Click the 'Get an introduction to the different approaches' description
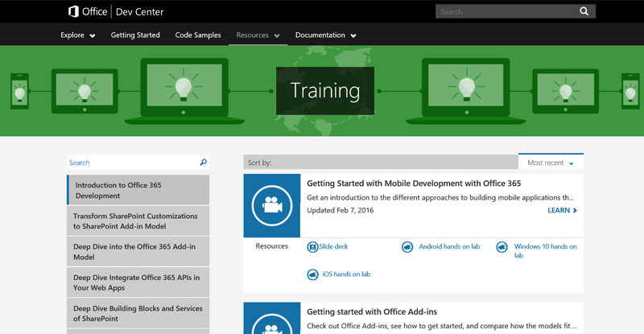The image size is (644, 334). pos(440,198)
